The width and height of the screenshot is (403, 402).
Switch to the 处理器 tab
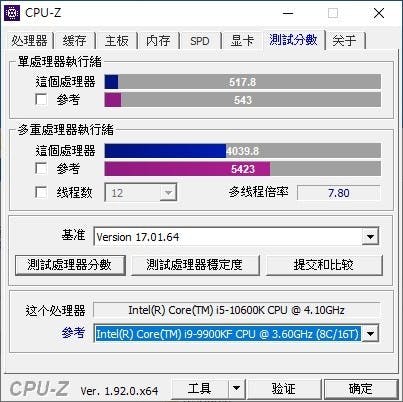click(x=29, y=41)
